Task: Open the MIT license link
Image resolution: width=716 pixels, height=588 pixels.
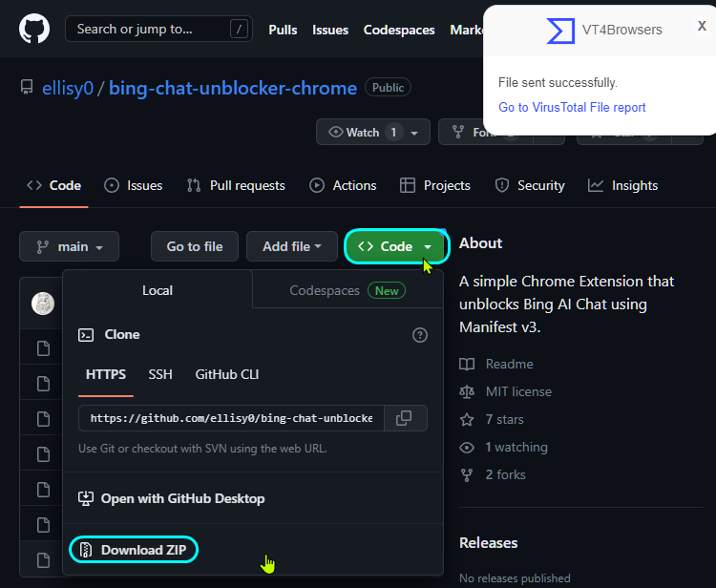Action: (x=518, y=391)
